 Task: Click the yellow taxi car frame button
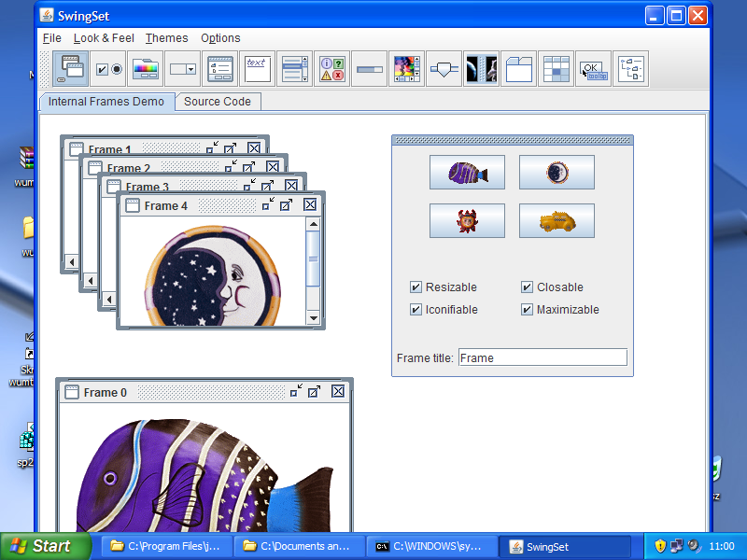pyautogui.click(x=557, y=221)
